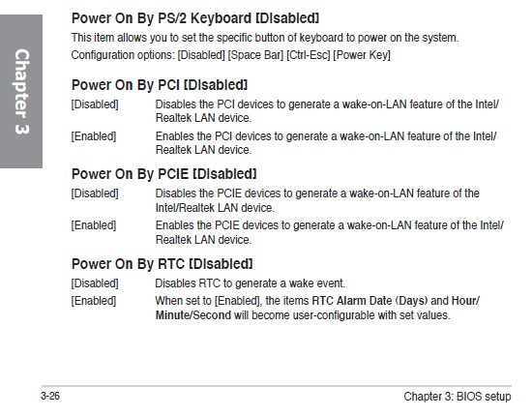532x416 pixels.
Task: Click the Power On By PCI heading
Action: pos(160,85)
